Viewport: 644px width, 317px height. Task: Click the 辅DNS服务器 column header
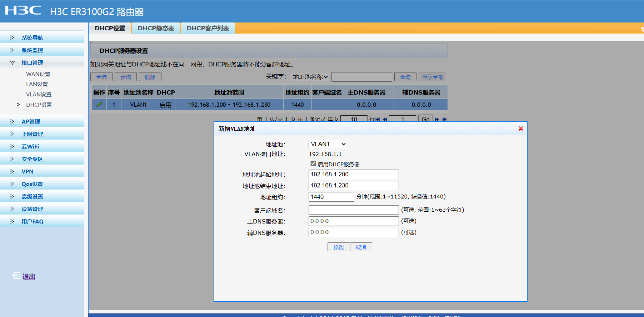(421, 92)
